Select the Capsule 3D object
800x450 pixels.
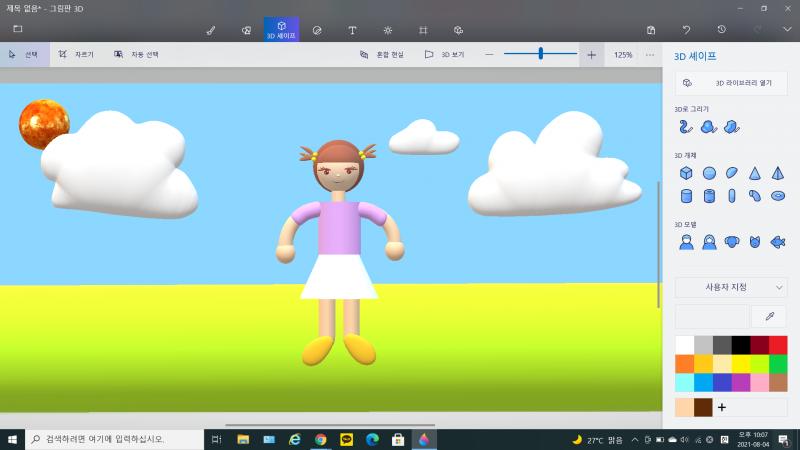coord(732,196)
